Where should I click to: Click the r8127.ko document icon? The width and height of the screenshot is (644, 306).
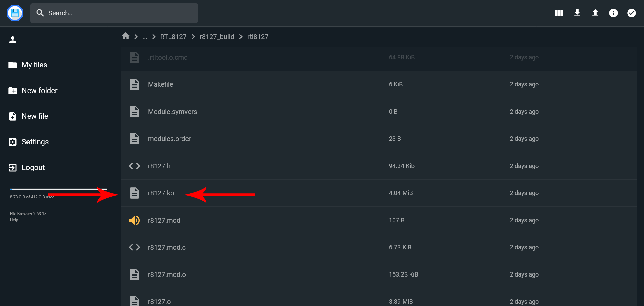coord(135,193)
